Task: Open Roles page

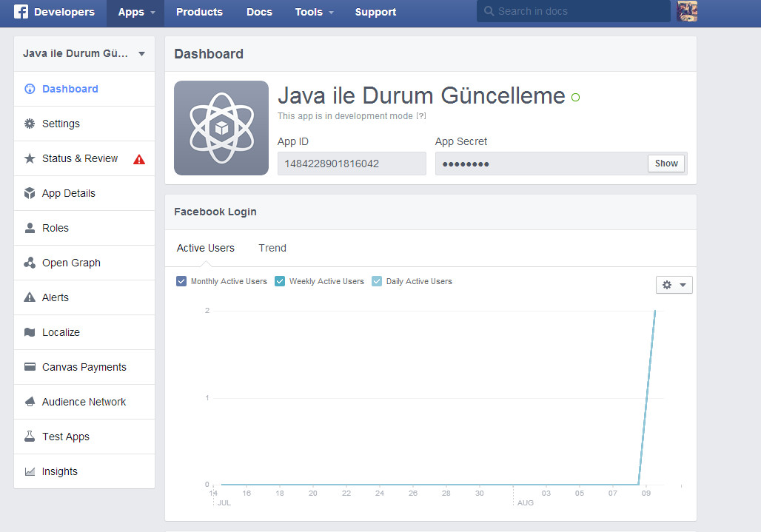Action: coord(84,228)
